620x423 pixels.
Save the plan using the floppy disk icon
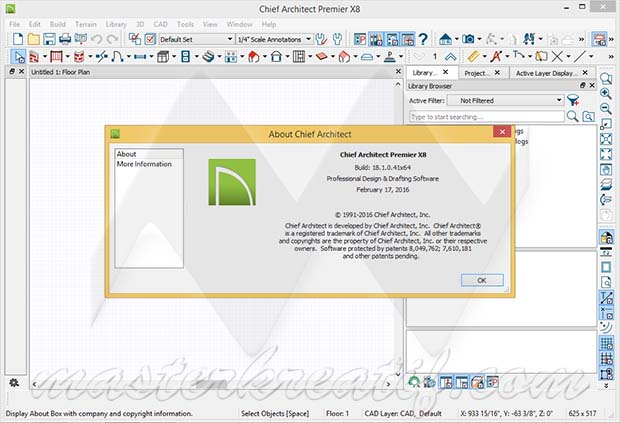49,39
